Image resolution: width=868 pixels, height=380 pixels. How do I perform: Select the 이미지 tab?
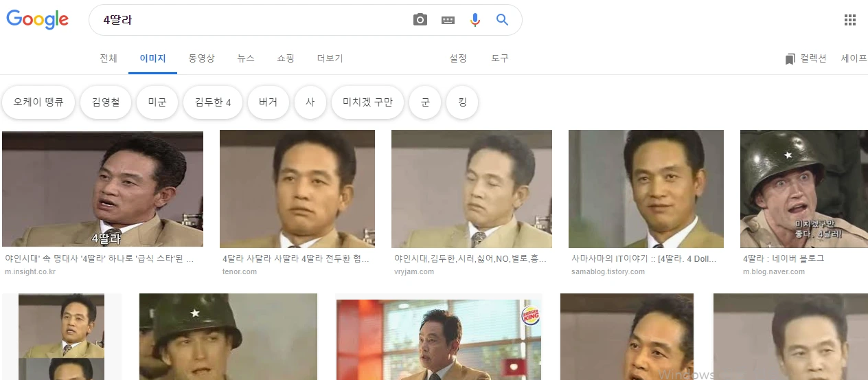click(153, 58)
